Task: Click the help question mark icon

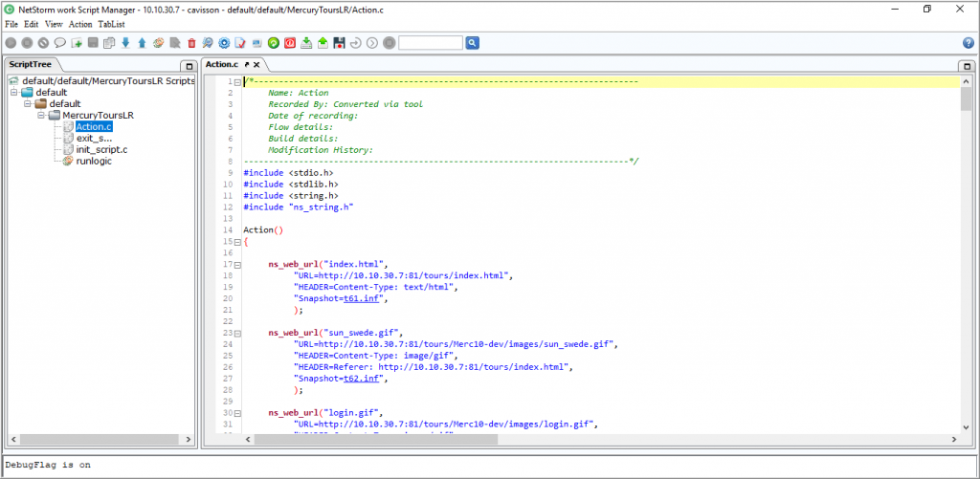Action: (x=969, y=43)
